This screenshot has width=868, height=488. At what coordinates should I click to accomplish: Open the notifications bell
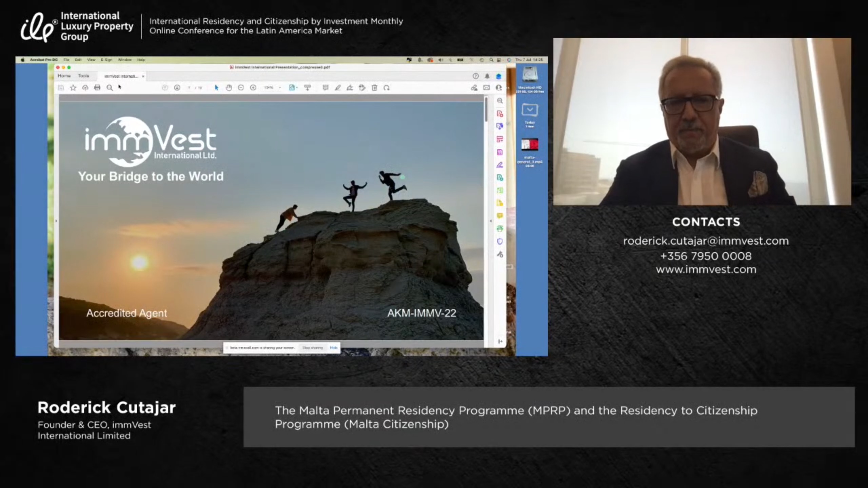tap(487, 76)
